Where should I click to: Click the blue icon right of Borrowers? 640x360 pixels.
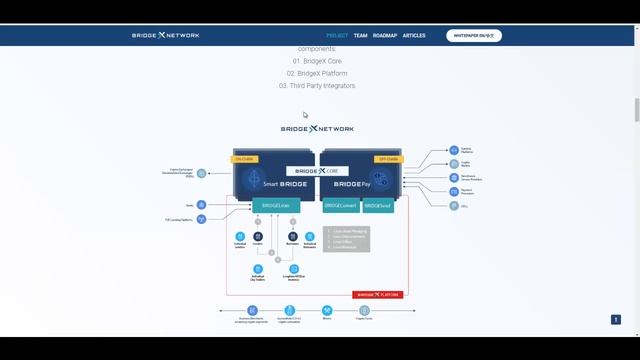pyautogui.click(x=310, y=236)
